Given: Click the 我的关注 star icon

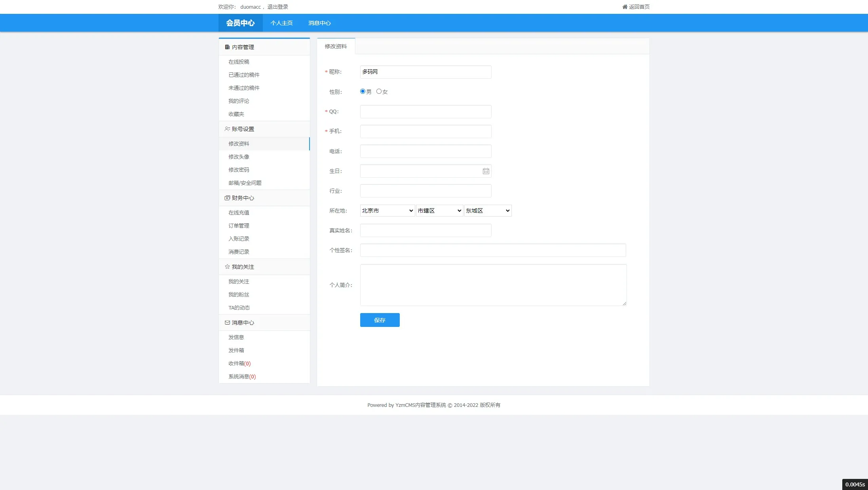Looking at the screenshot, I should tap(227, 267).
